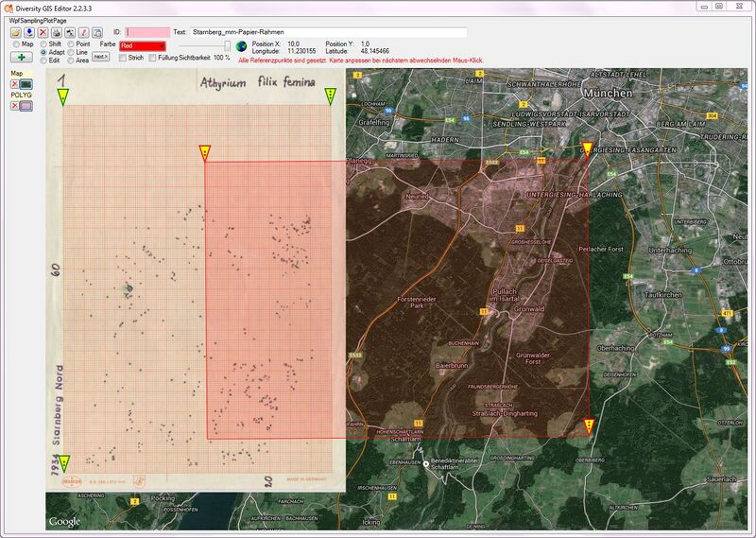This screenshot has width=756, height=538.
Task: Click the Sichtbarkeit transparency slider handle
Action: 227,45
